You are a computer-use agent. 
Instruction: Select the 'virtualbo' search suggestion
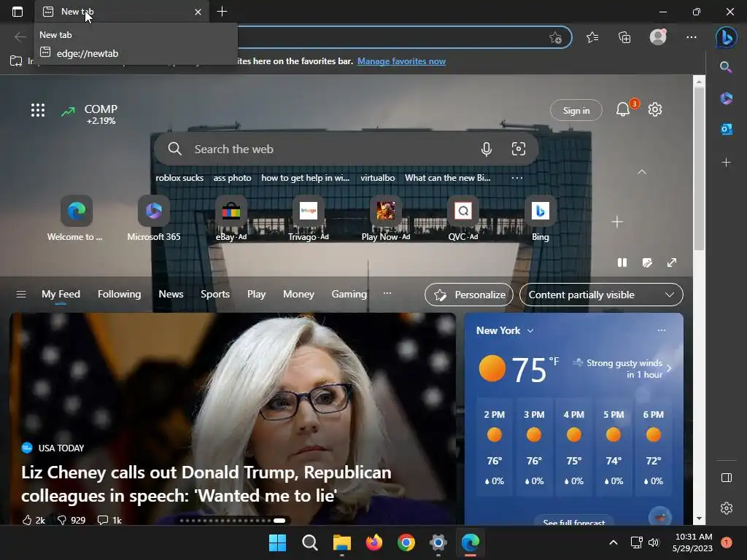[x=377, y=178]
